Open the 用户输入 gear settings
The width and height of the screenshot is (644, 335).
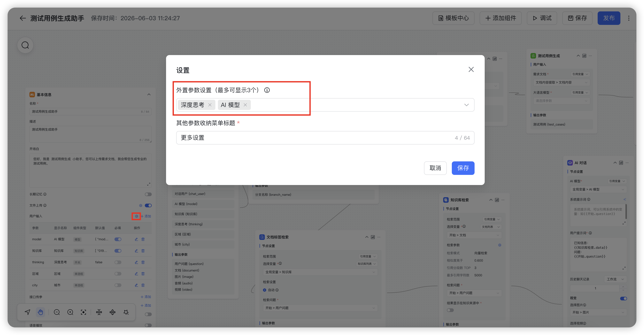click(136, 216)
